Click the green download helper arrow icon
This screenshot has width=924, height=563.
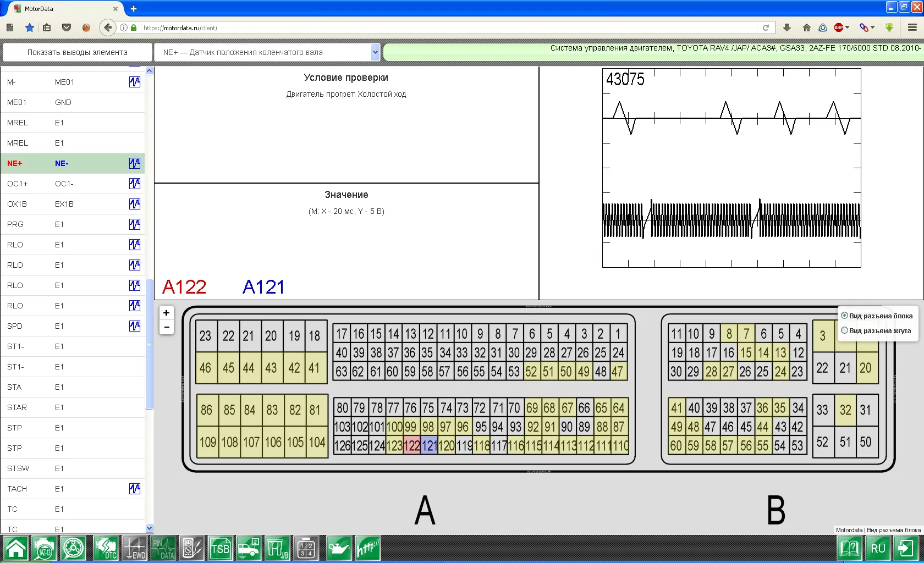pyautogui.click(x=889, y=27)
